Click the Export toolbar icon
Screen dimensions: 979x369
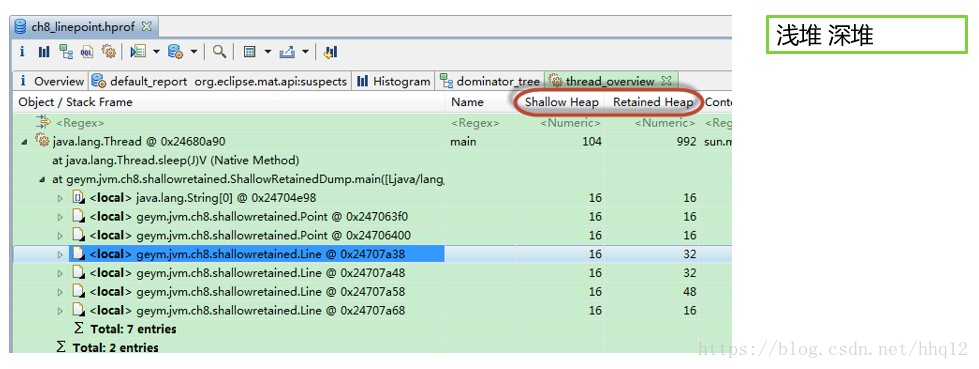point(287,52)
